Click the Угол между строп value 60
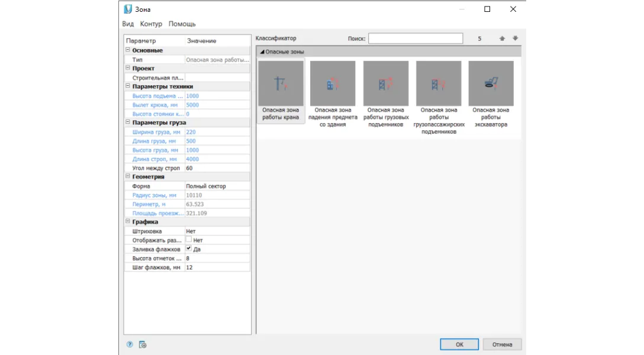The image size is (644, 355). coord(217,168)
